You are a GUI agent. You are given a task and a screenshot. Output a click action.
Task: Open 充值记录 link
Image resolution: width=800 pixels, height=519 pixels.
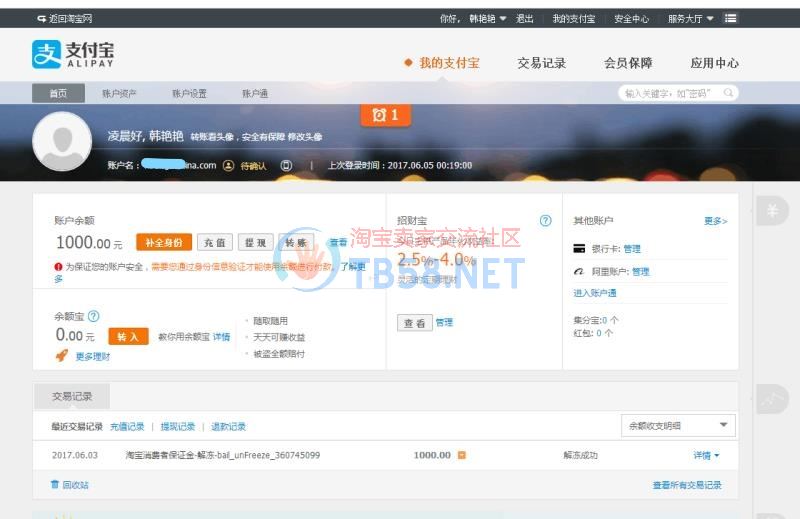point(127,427)
